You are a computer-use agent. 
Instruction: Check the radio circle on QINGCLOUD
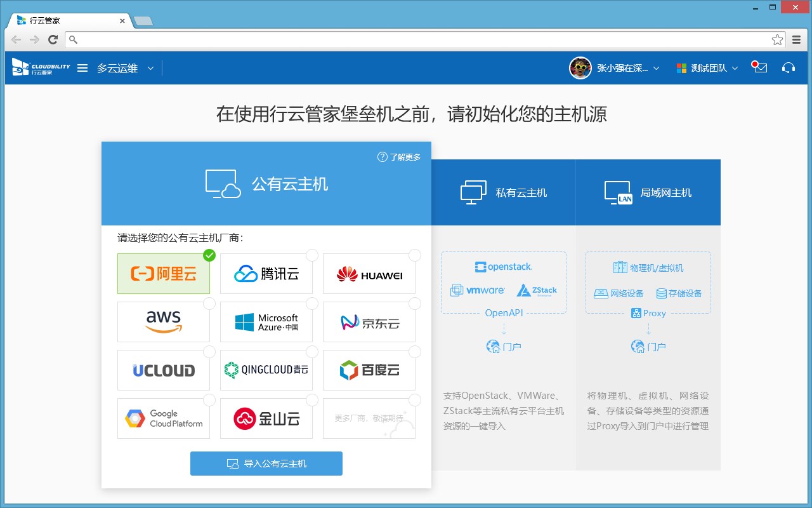(312, 352)
